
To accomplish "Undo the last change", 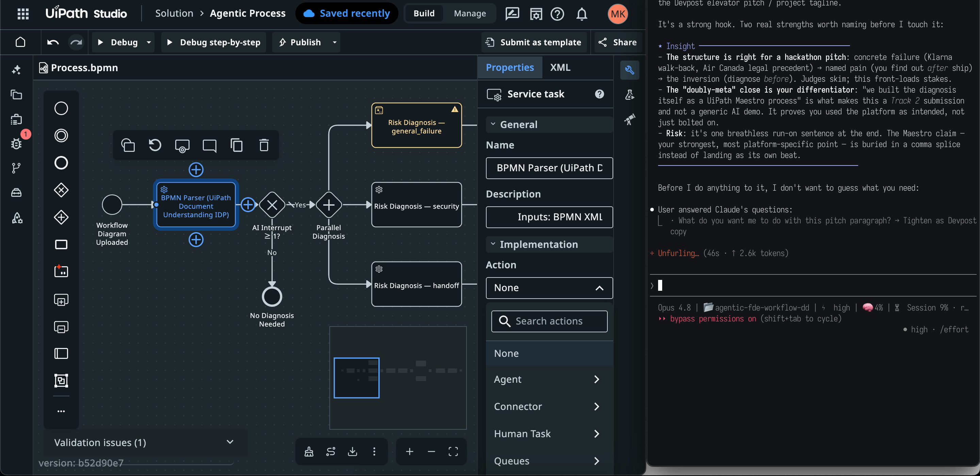I will click(x=53, y=42).
